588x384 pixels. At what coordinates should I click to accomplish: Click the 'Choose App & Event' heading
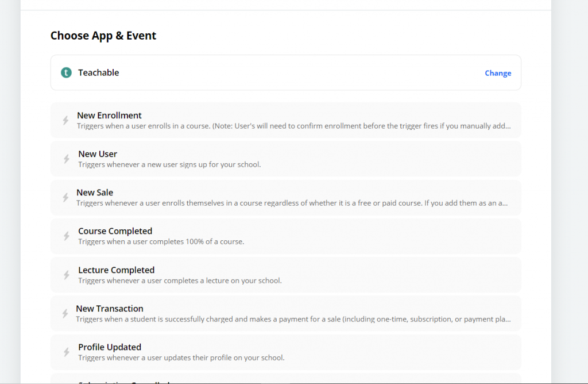click(103, 36)
